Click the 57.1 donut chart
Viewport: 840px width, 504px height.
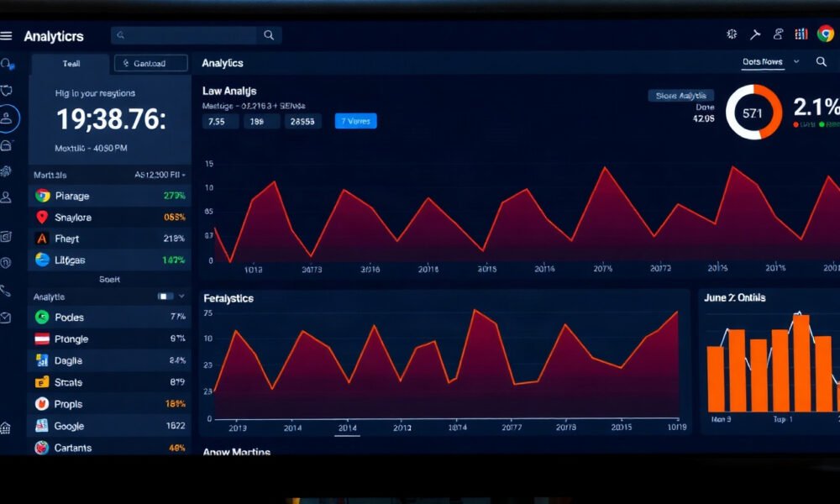pos(753,113)
